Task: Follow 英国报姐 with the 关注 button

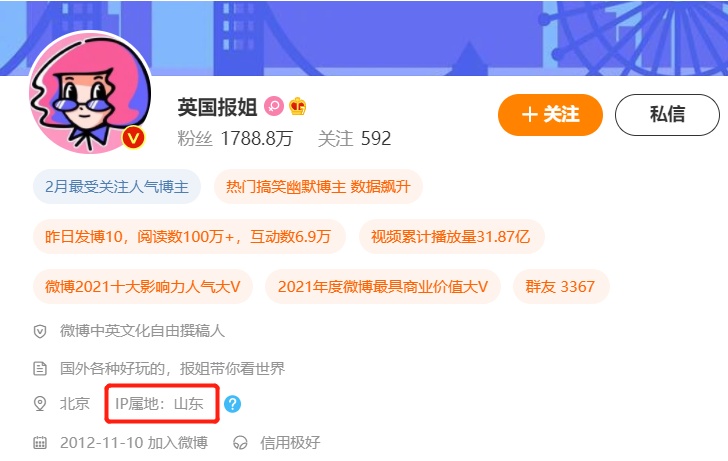Action: [x=550, y=115]
